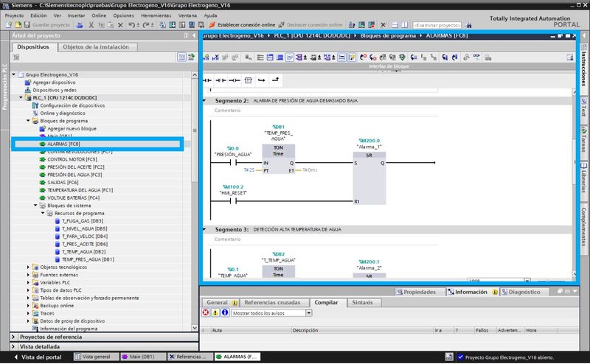Open the Mostrar todos los avisos dropdown
The image size is (590, 364).
[x=308, y=313]
